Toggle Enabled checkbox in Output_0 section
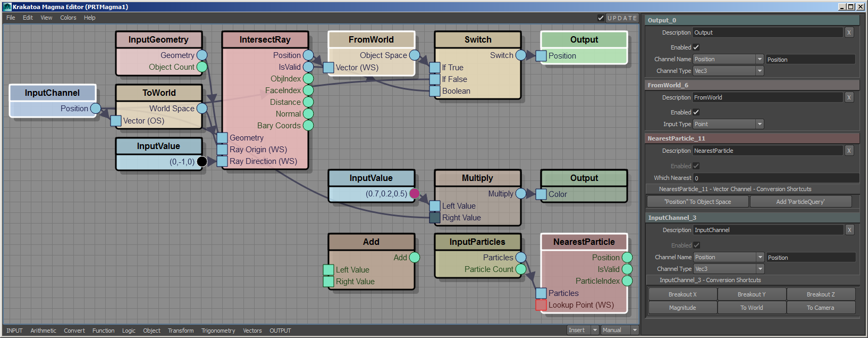868x338 pixels. click(696, 47)
